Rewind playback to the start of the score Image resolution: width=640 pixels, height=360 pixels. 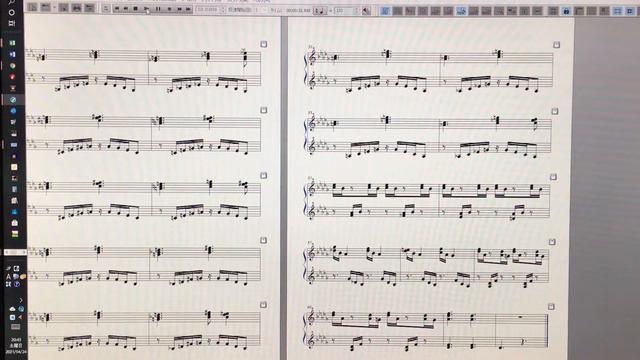pos(116,9)
